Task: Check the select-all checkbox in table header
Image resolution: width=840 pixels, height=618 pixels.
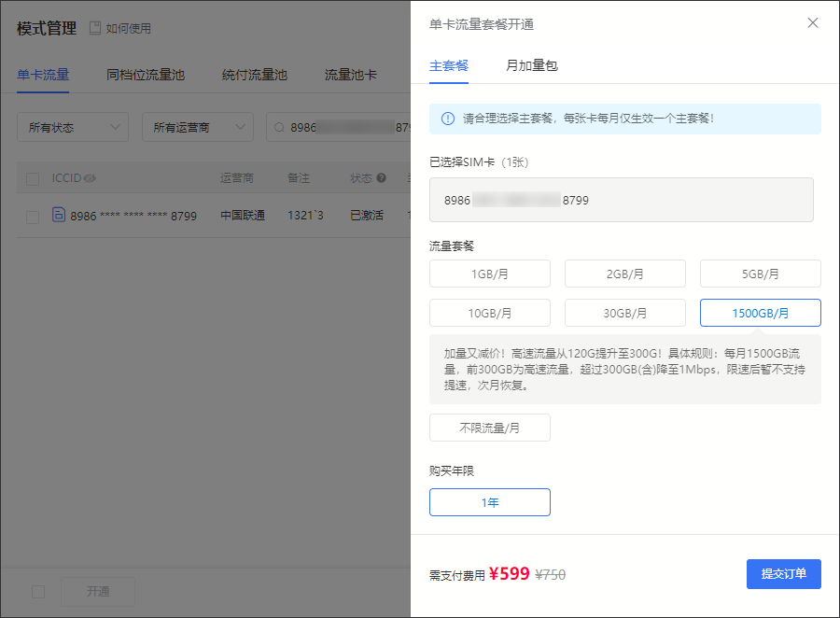Action: click(33, 178)
